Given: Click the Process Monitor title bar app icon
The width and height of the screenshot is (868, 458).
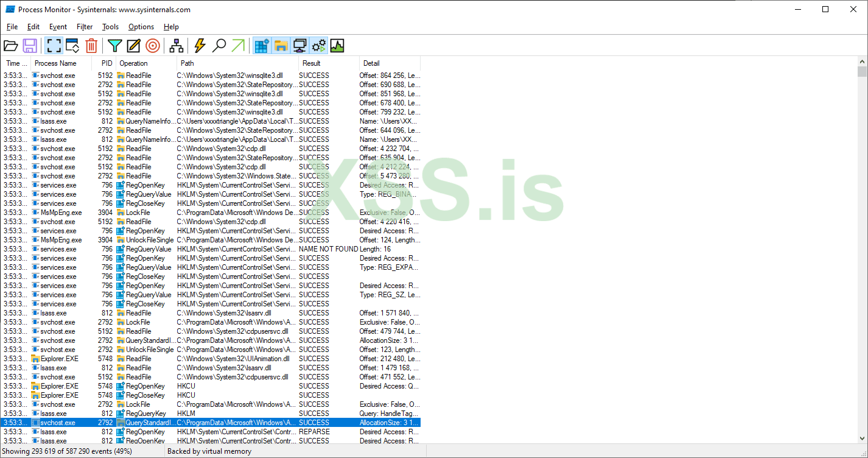Looking at the screenshot, I should 10,9.
